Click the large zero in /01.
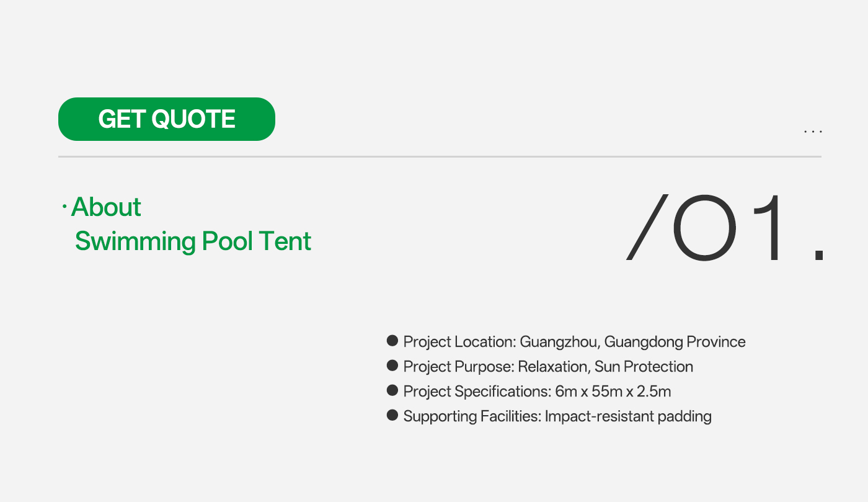Screen dimensions: 868x502 (704, 228)
